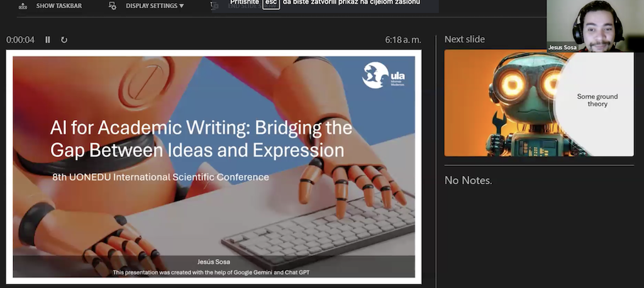This screenshot has height=288, width=644.
Task: Click the Display Settings monitor icon
Action: [x=112, y=6]
